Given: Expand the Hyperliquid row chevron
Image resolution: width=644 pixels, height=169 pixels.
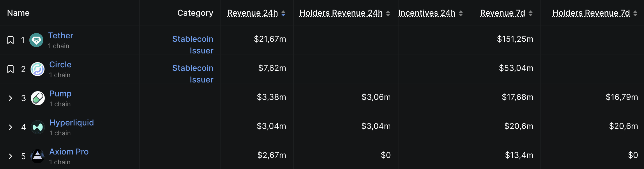Looking at the screenshot, I should [x=10, y=127].
